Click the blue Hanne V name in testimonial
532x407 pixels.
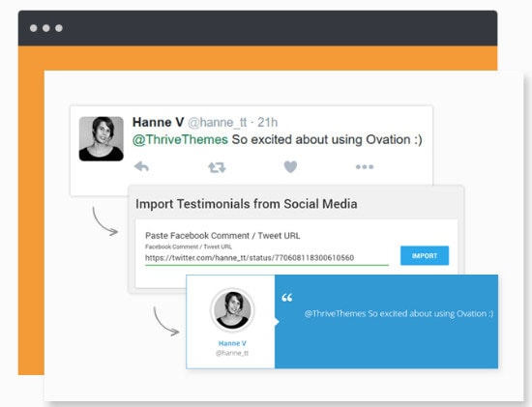pos(232,343)
